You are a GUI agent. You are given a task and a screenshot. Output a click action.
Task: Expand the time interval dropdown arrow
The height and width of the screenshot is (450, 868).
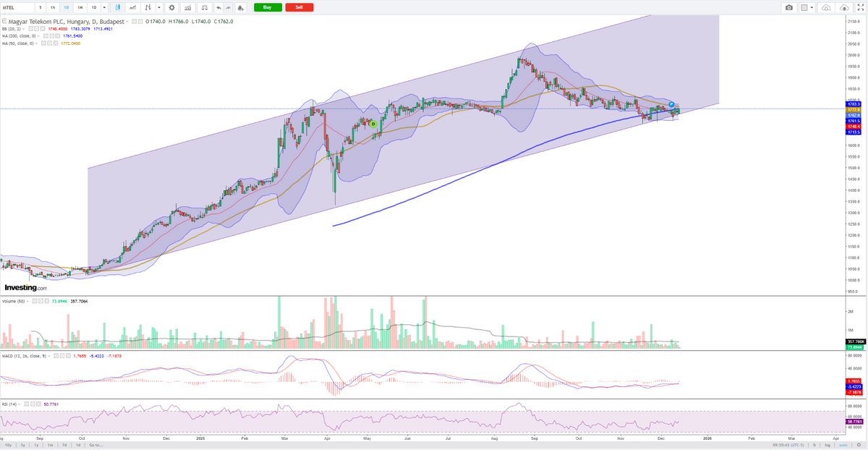[105, 7]
